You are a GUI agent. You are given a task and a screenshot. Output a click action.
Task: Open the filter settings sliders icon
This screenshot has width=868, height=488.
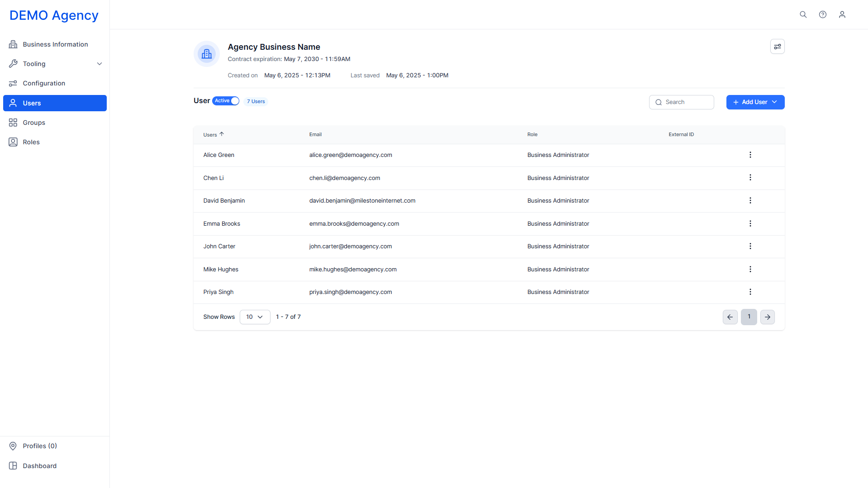(777, 47)
